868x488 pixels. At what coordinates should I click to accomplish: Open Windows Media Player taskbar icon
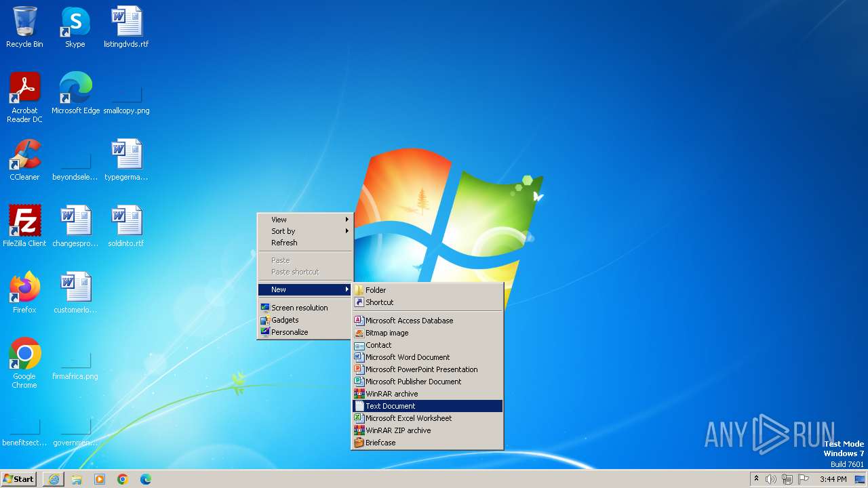coord(100,479)
